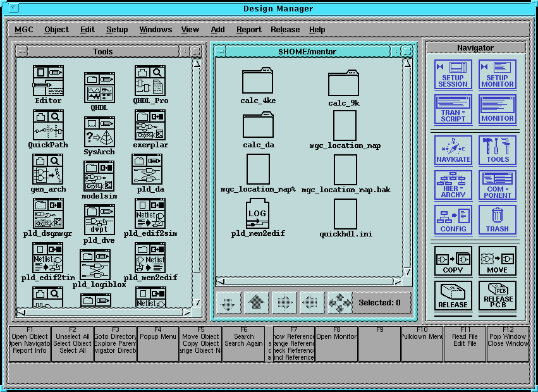Screen dimensions: 538x392
Task: Select the gen_arch tool icon
Action: click(48, 169)
